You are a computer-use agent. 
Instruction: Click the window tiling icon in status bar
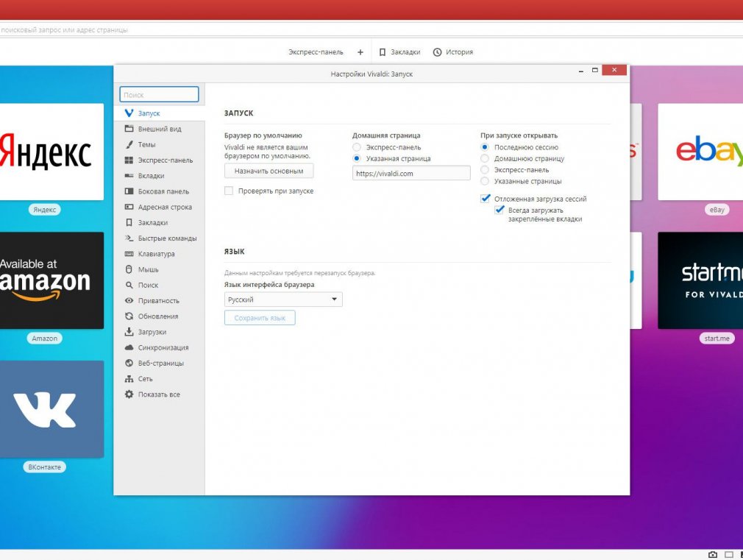729,554
